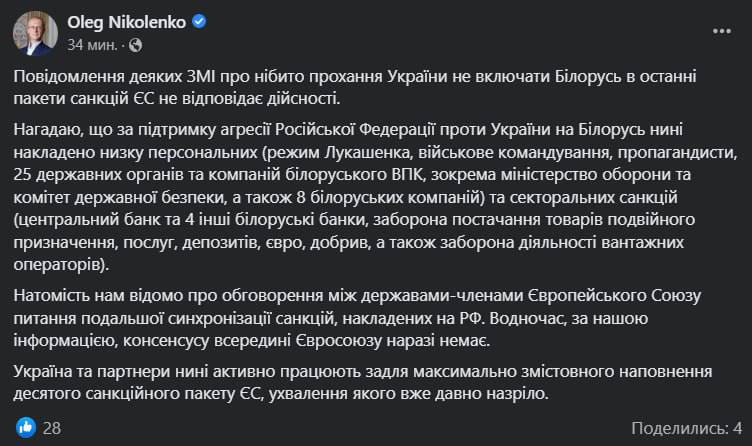Open the three-dot post options menu
The height and width of the screenshot is (446, 752).
click(x=721, y=34)
